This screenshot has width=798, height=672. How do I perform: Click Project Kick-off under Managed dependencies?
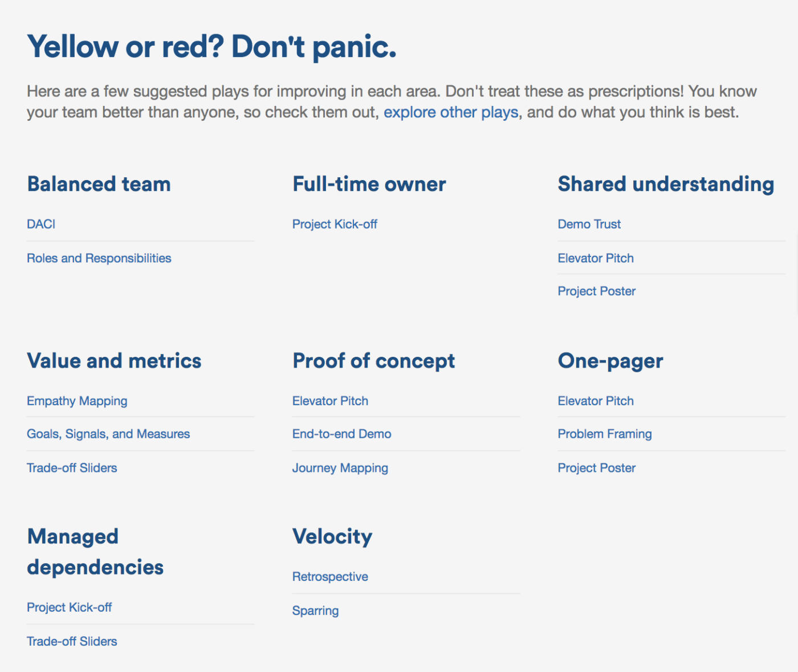69,607
